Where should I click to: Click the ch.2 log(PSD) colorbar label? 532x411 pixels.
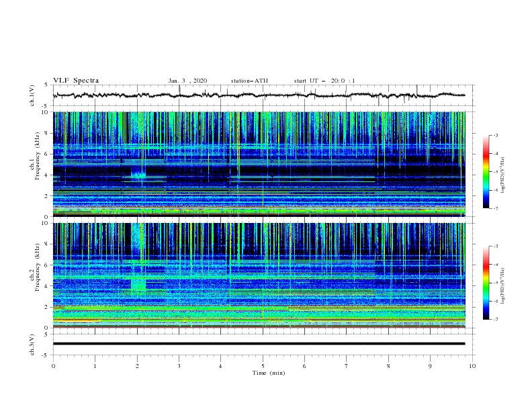coord(502,286)
